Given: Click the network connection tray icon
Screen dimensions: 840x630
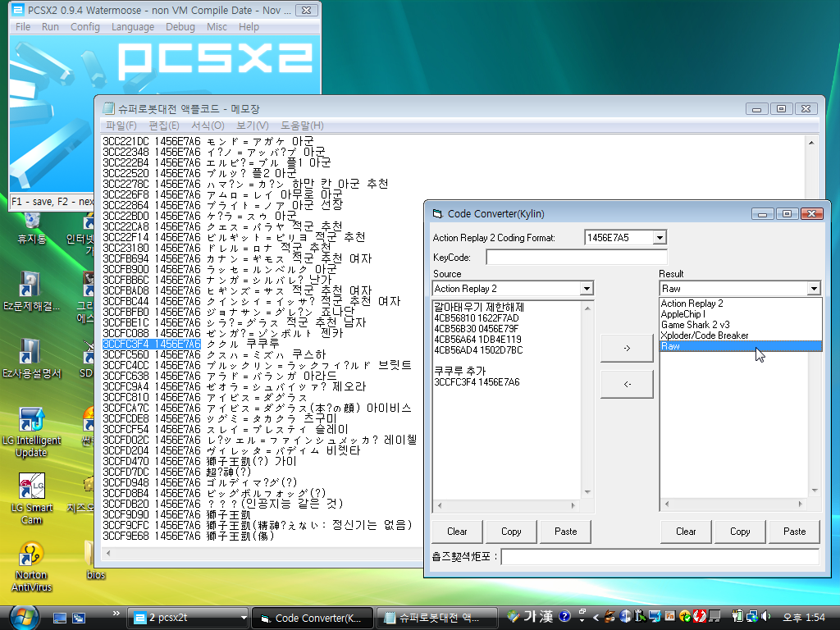Looking at the screenshot, I should point(751,617).
